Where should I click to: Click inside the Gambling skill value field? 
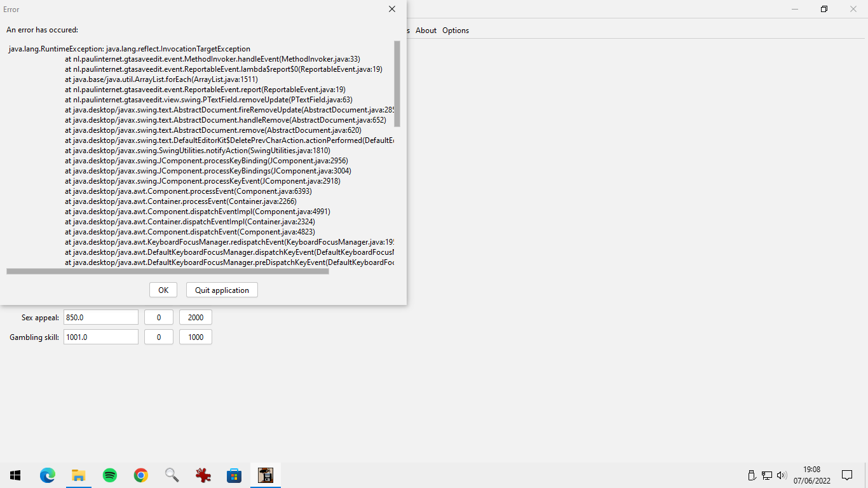point(100,337)
